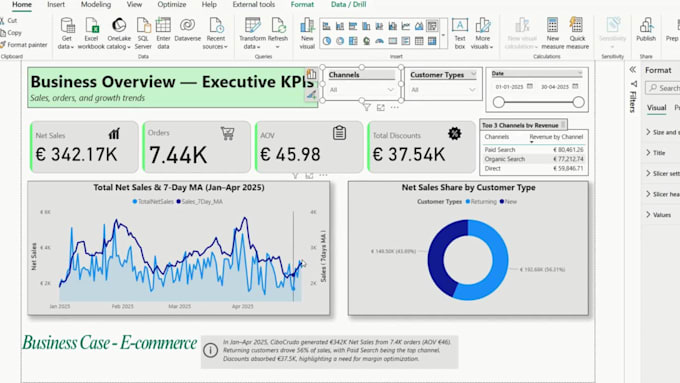Screen dimensions: 680x383
Task: Toggle the Returning legend item in donut chart
Action: pyautogui.click(x=481, y=202)
